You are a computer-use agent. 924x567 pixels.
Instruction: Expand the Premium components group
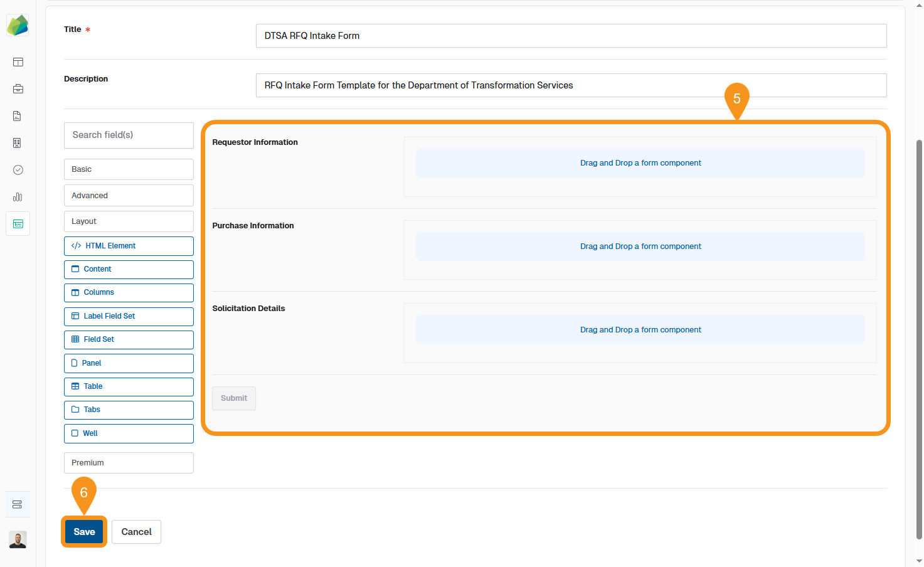coord(129,463)
